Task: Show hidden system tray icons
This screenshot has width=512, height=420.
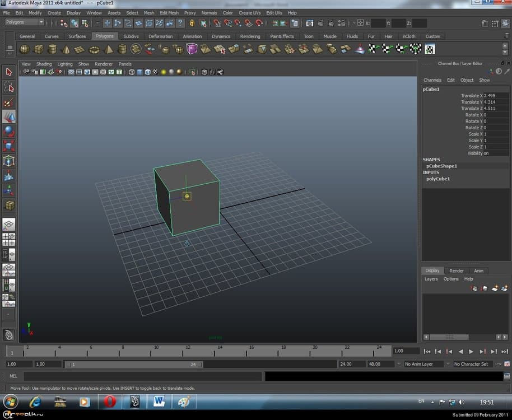Action: 432,402
